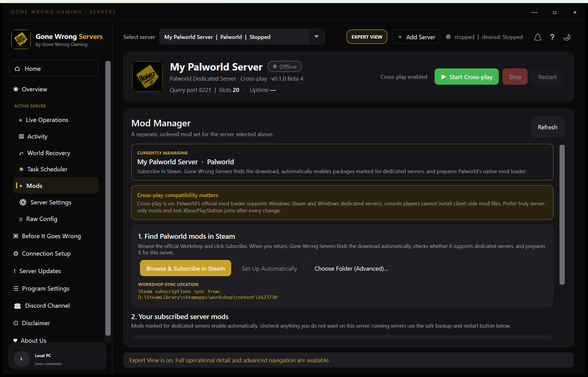The image size is (588, 377).
Task: Click the Offline status badge
Action: pos(285,67)
